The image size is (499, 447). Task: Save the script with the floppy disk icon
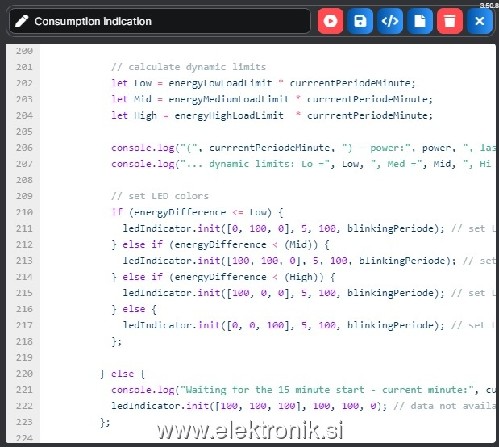[360, 21]
